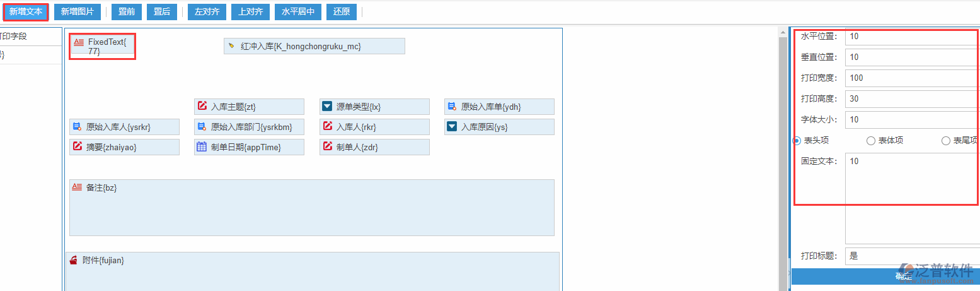Click the 固定文本 text area
The height and width of the screenshot is (291, 980).
pyautogui.click(x=912, y=198)
